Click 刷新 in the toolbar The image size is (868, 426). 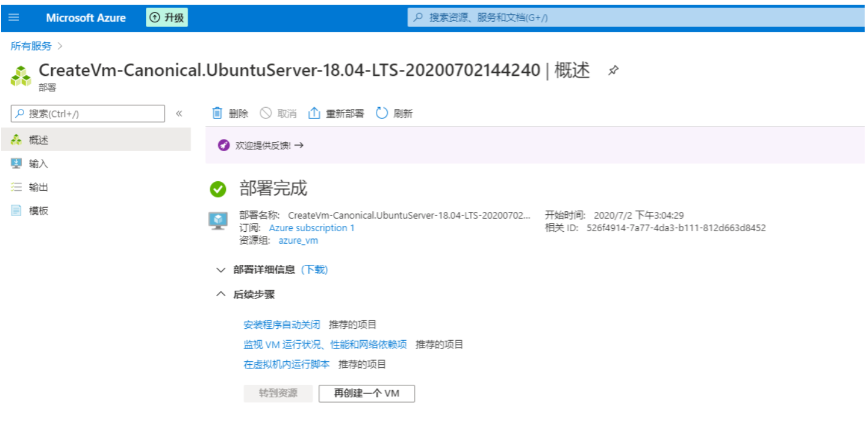pos(403,114)
